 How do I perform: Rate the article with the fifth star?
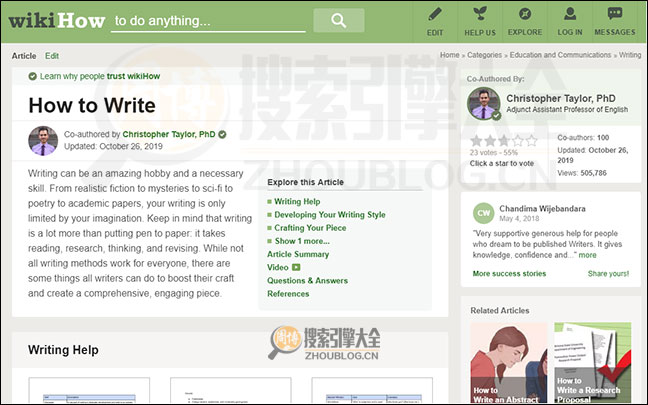click(530, 141)
